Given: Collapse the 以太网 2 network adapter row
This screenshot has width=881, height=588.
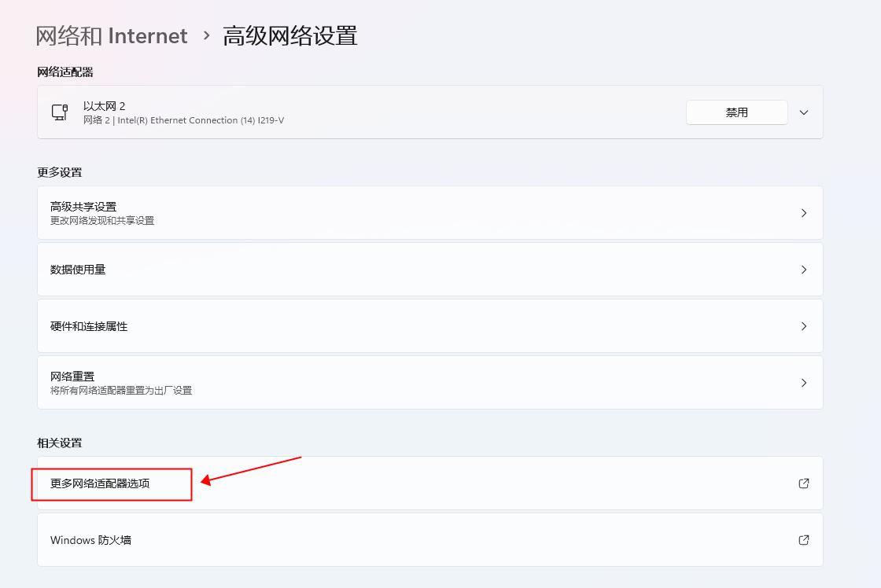Looking at the screenshot, I should [803, 112].
